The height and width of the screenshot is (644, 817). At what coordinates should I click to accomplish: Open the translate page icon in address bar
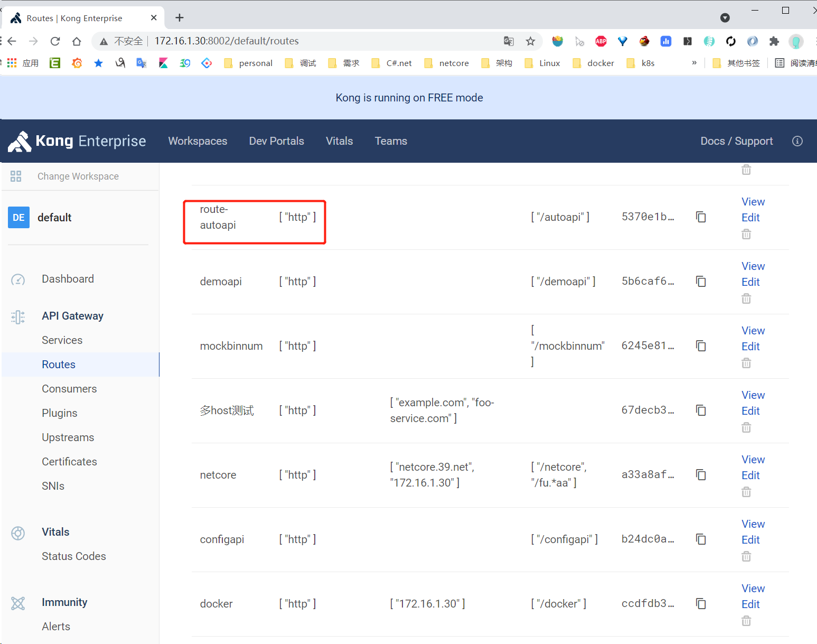click(509, 41)
